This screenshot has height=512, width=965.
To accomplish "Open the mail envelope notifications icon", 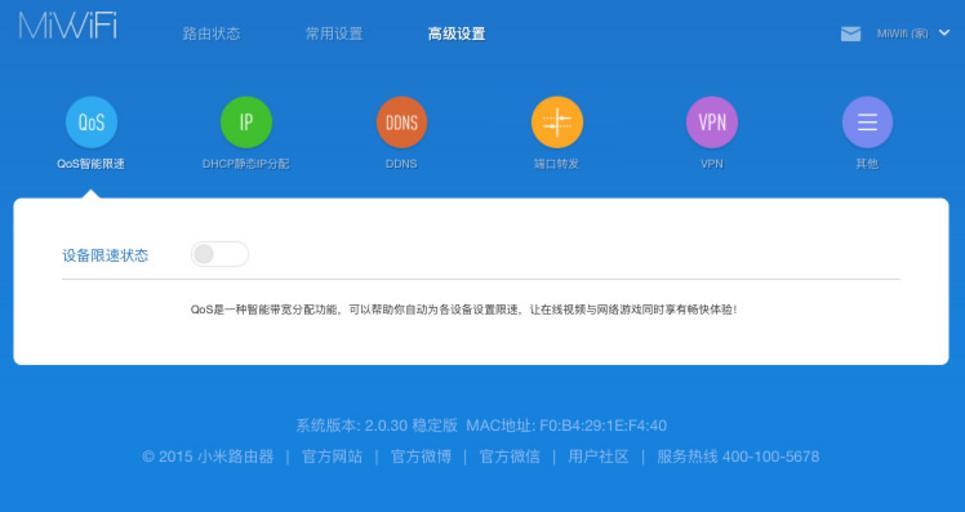I will [850, 34].
